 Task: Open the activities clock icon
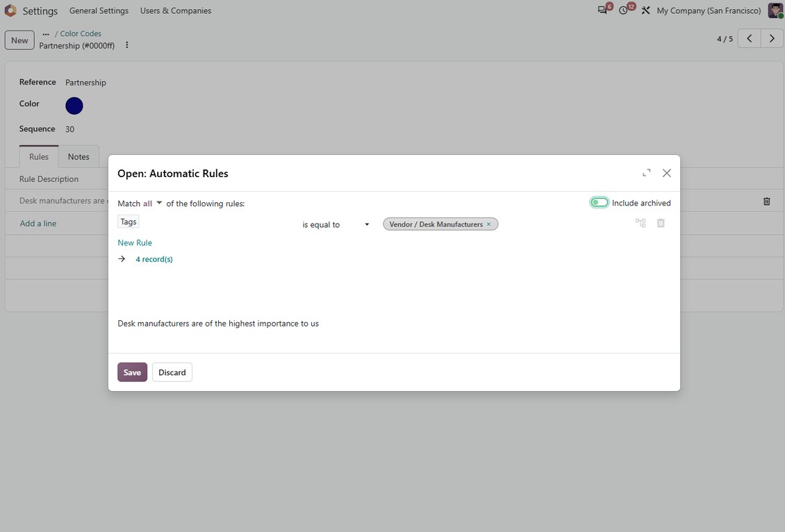[x=623, y=10]
